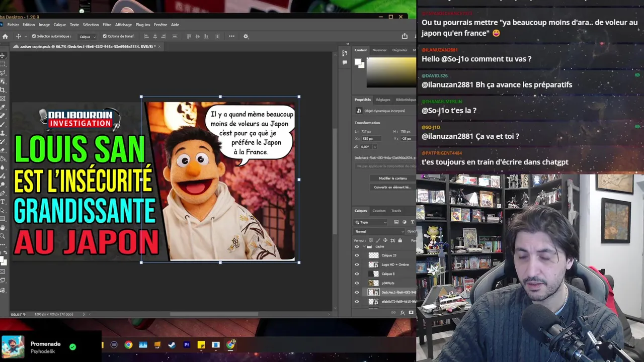
Task: Align horizontal centers icon in options bar
Action: 155,36
